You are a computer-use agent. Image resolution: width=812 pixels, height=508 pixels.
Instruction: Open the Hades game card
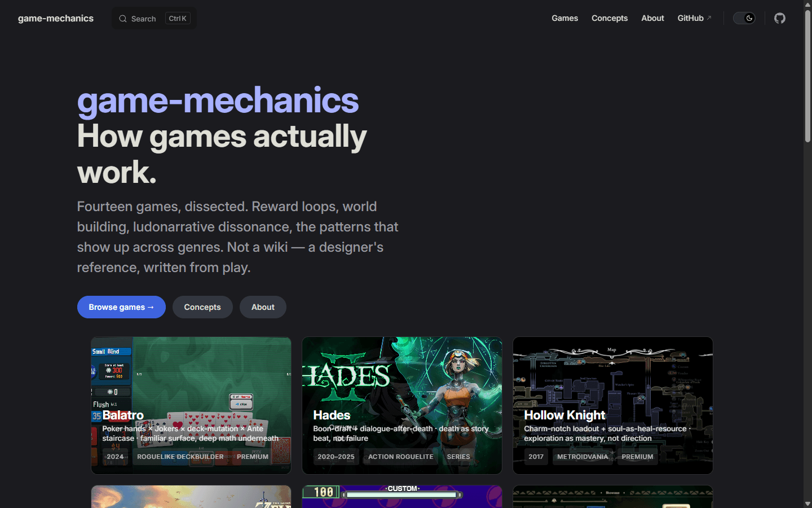coord(402,405)
